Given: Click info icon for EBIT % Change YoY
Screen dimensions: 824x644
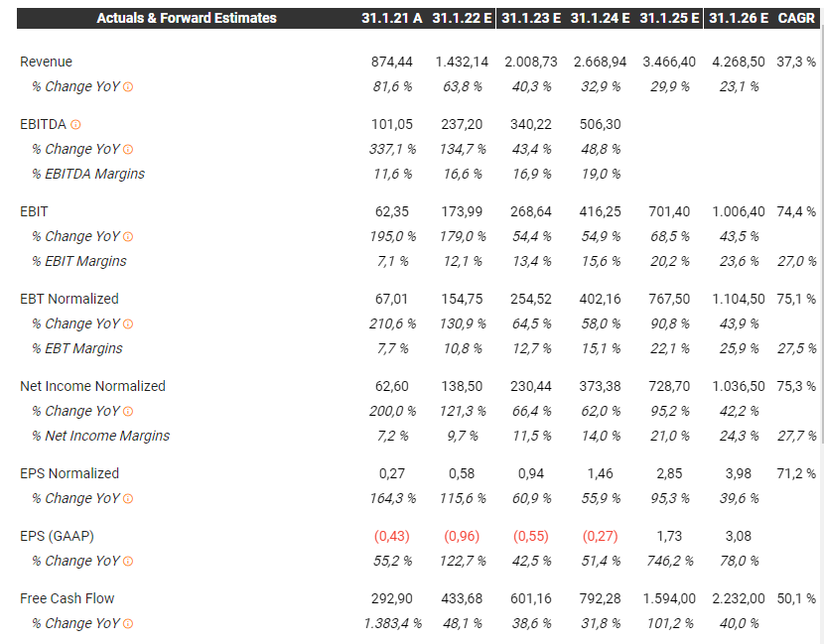Looking at the screenshot, I should pos(128,237).
